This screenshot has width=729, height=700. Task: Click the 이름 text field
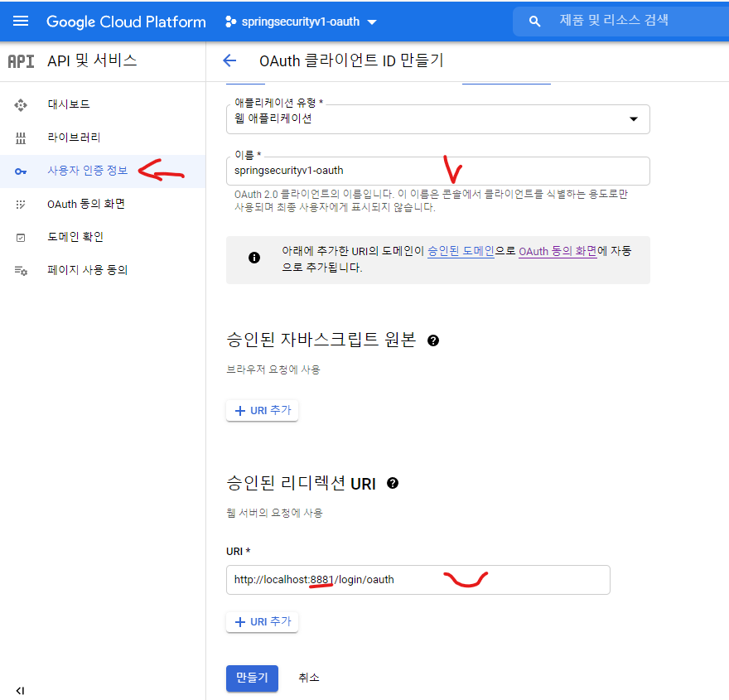point(437,171)
